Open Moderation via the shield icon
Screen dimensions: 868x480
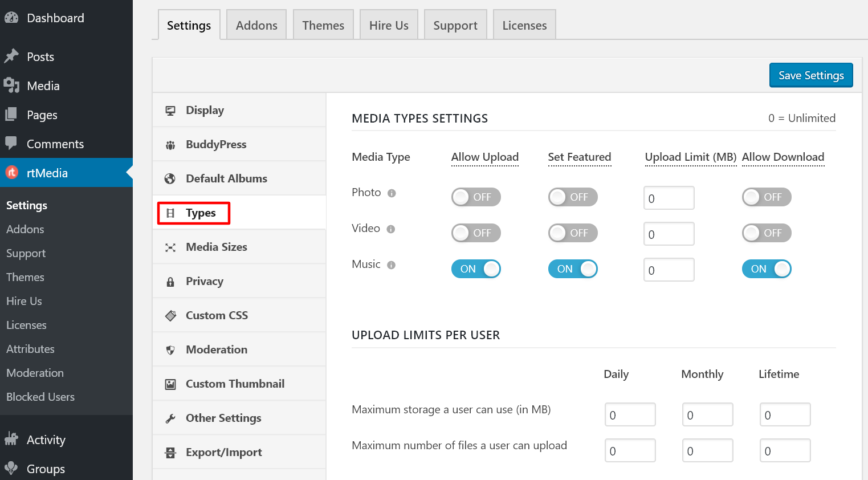(x=170, y=349)
